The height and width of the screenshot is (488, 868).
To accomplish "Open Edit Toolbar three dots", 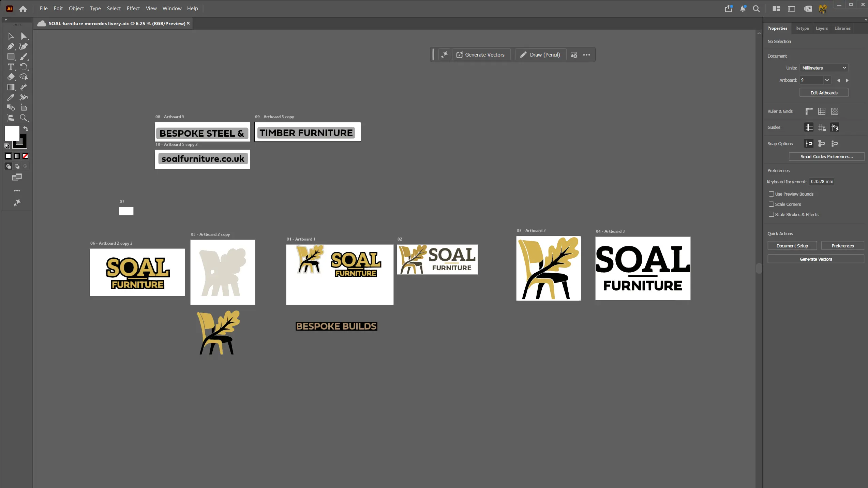I will tap(17, 190).
